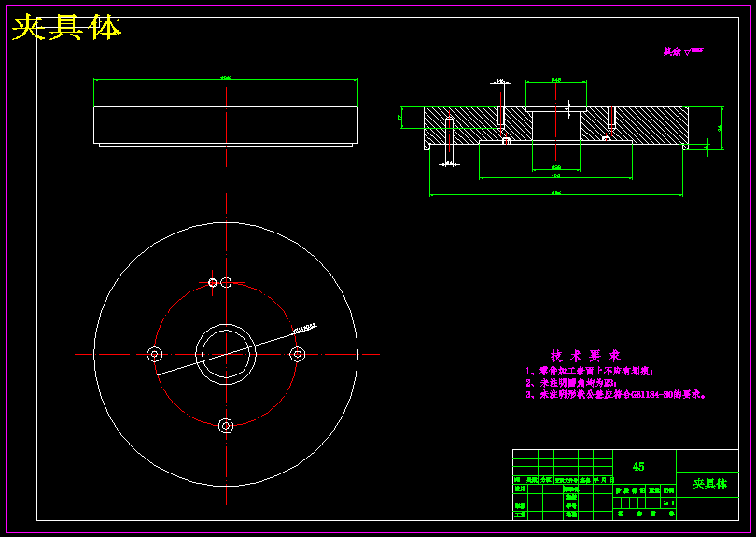Click the longest bottom dimension under section view
The height and width of the screenshot is (537, 756).
[x=556, y=192]
